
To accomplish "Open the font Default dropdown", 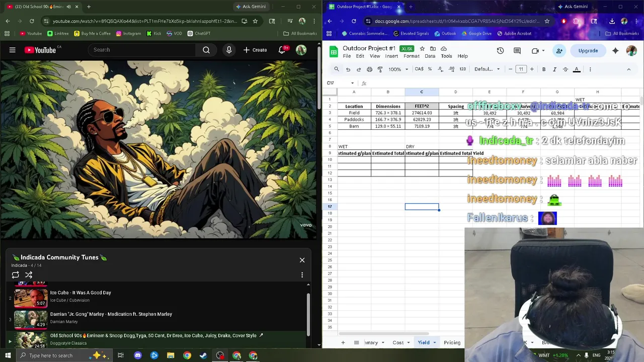I will coord(487,69).
